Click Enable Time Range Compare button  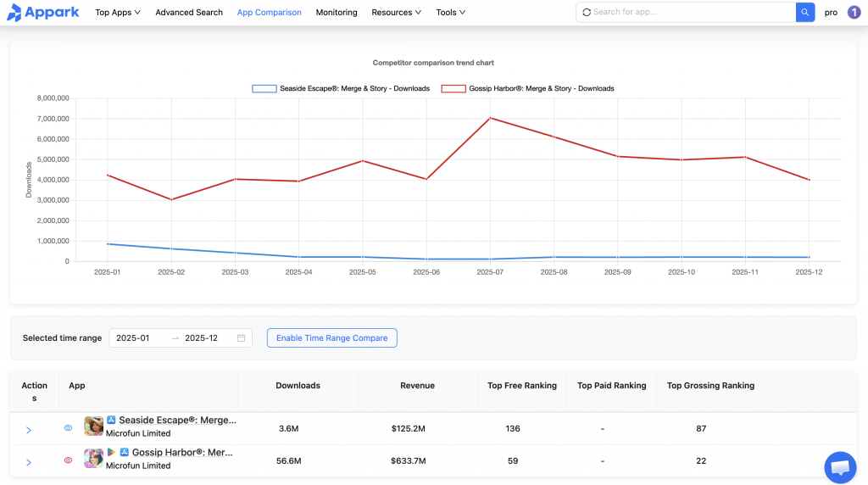tap(331, 338)
